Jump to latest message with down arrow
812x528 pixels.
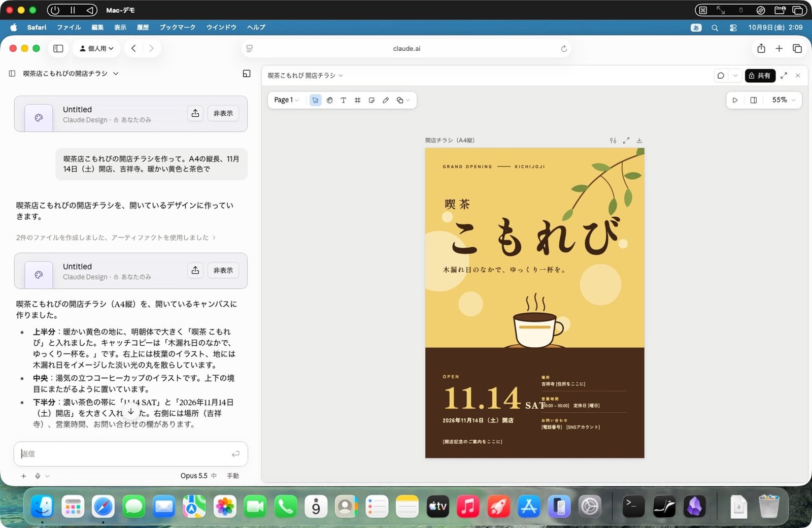(x=131, y=412)
